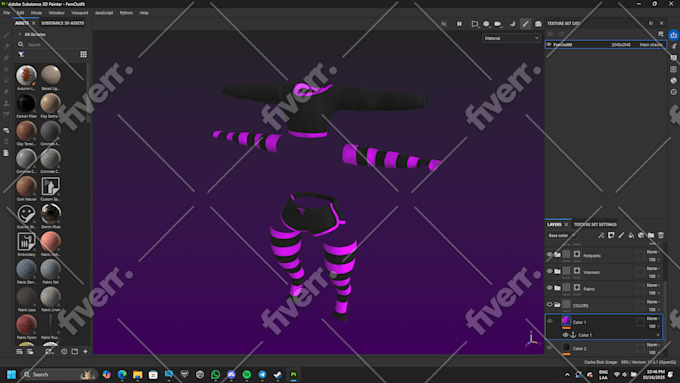This screenshot has height=383, width=680.
Task: Open the File menu
Action: tap(7, 13)
